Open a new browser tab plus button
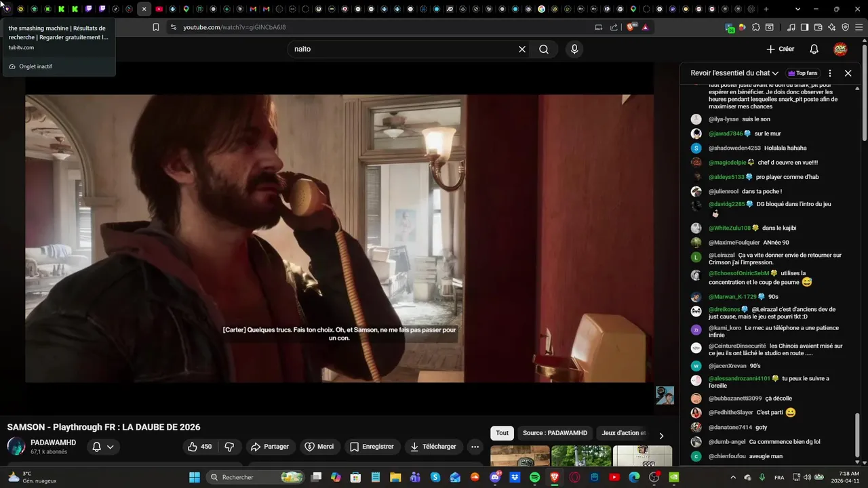Image resolution: width=868 pixels, height=488 pixels. [x=766, y=9]
